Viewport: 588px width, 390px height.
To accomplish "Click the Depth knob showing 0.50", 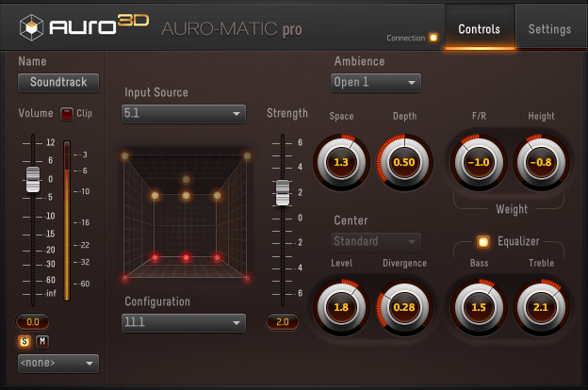I will 404,162.
